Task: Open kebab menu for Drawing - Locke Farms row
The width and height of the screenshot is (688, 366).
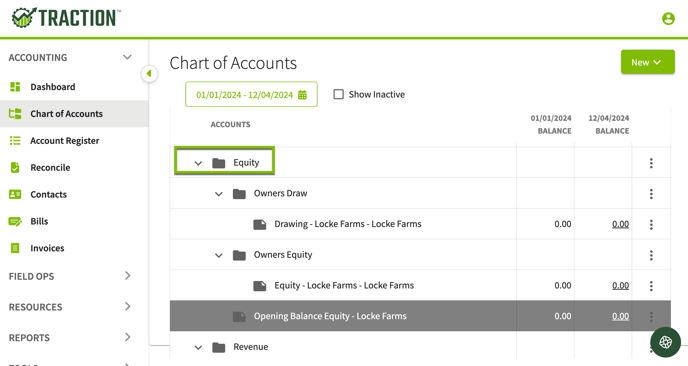Action: pos(651,225)
